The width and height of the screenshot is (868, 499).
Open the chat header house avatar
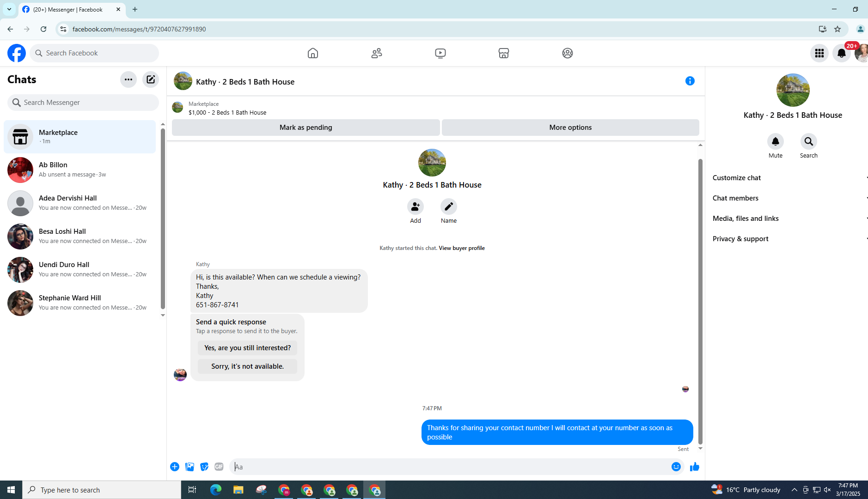point(183,81)
